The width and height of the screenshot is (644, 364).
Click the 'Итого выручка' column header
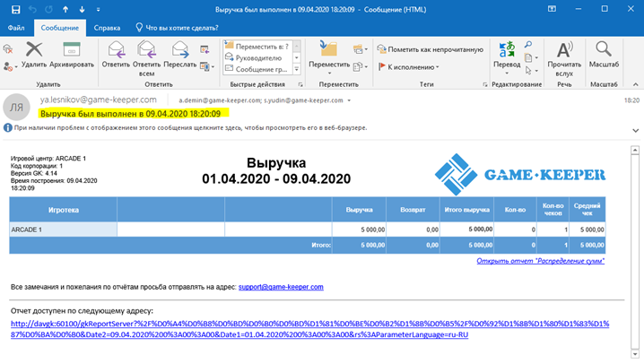coord(467,210)
